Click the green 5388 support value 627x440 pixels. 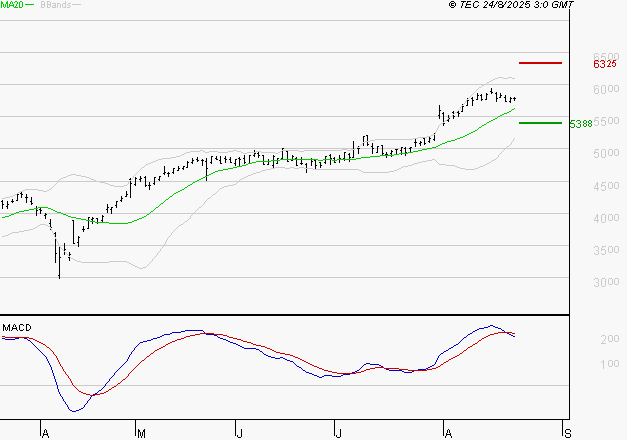(580, 124)
